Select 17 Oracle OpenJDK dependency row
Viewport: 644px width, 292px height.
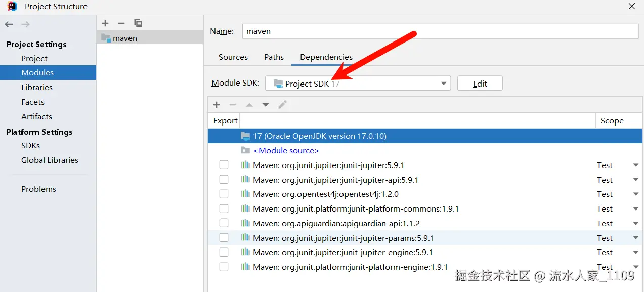coord(425,136)
